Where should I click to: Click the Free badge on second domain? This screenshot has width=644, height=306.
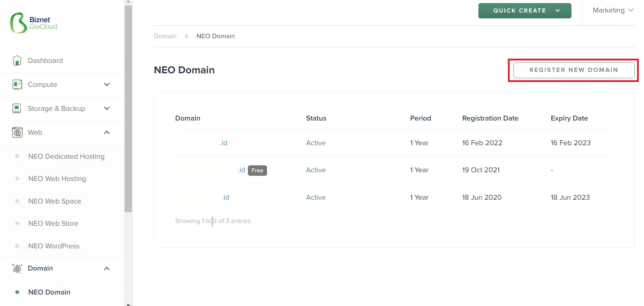[x=257, y=170]
